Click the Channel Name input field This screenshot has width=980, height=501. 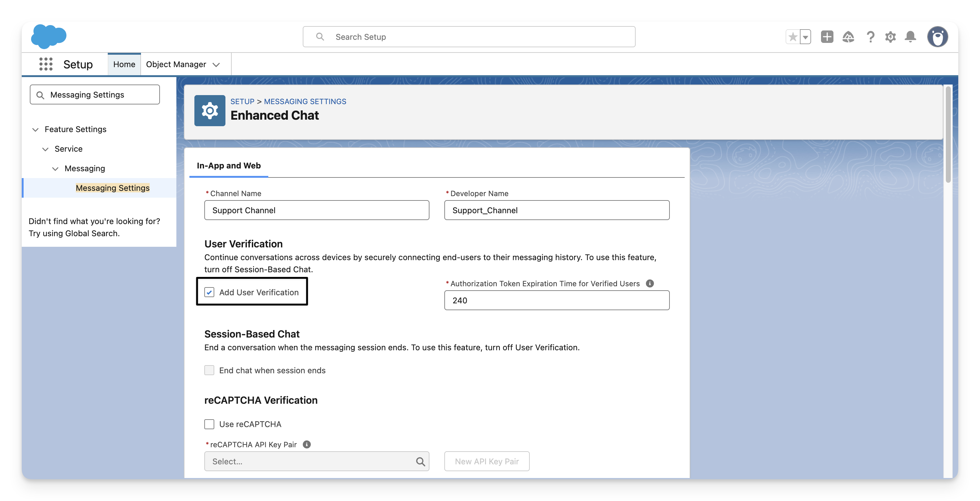click(x=316, y=210)
